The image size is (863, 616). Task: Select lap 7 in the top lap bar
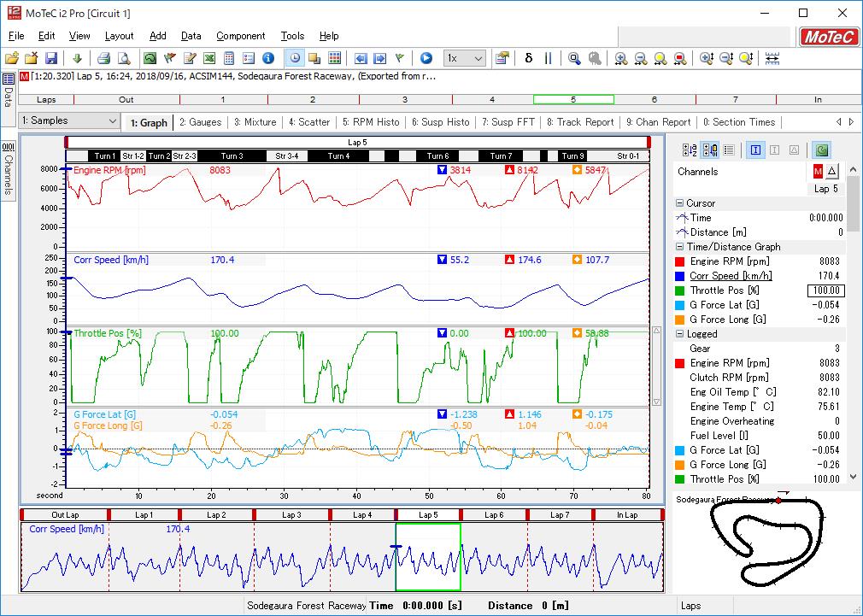pos(736,100)
